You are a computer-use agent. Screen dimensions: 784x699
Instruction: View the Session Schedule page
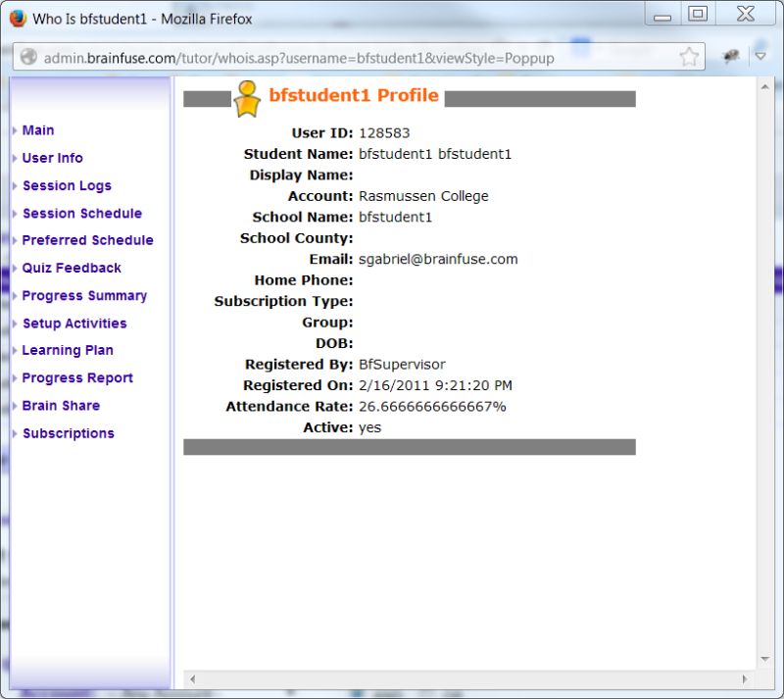tap(82, 213)
